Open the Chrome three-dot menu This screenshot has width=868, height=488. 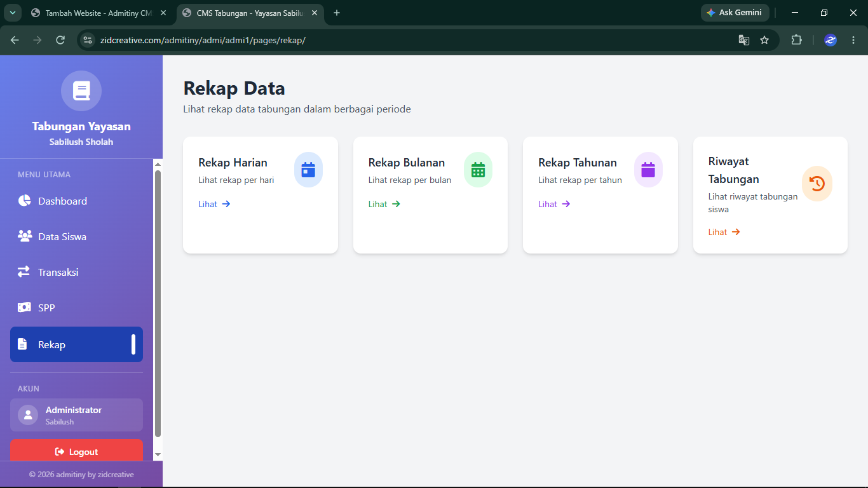(x=853, y=40)
